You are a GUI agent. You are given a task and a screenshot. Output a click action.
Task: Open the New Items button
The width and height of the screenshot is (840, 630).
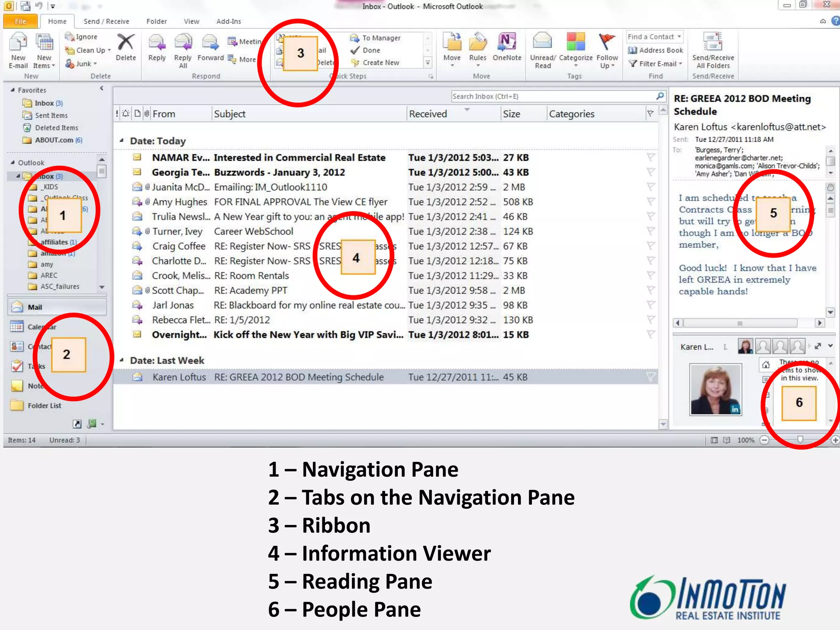click(x=44, y=50)
